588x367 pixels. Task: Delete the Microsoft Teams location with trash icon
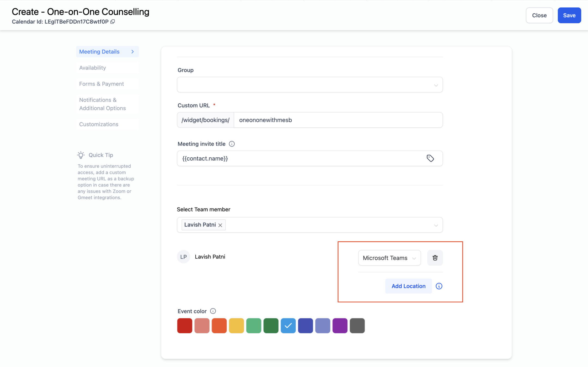click(x=435, y=258)
